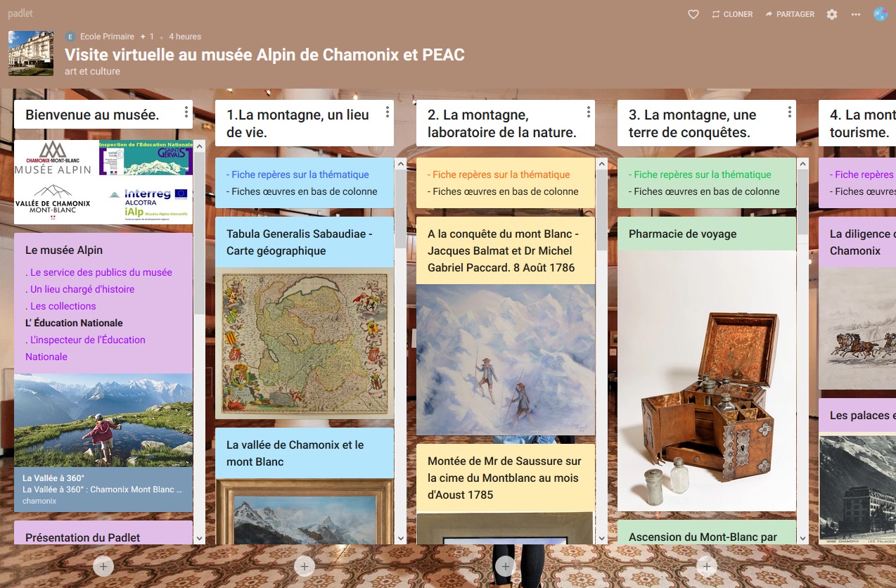Open options for '3. La montagne, une terre' column

pos(790,112)
